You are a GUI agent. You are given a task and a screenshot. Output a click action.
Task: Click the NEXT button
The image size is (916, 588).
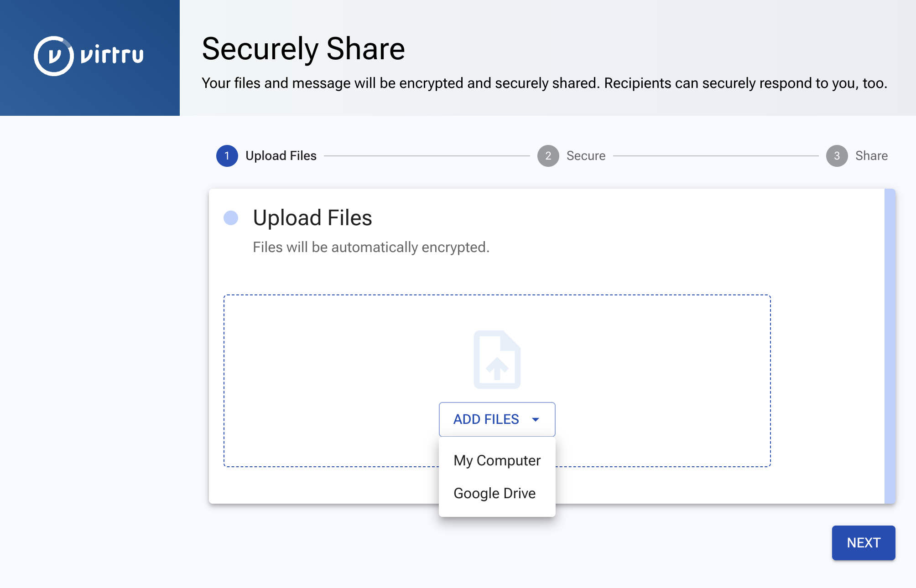pos(864,543)
